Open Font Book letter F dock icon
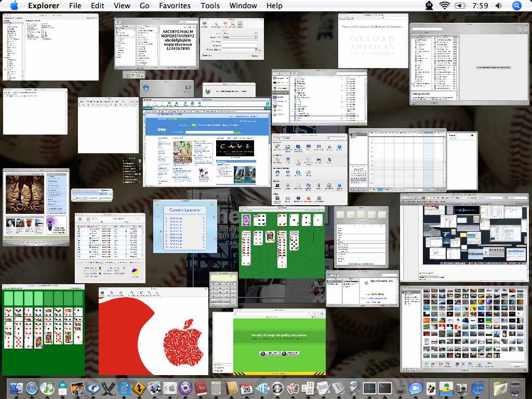The image size is (532, 399). (x=338, y=388)
